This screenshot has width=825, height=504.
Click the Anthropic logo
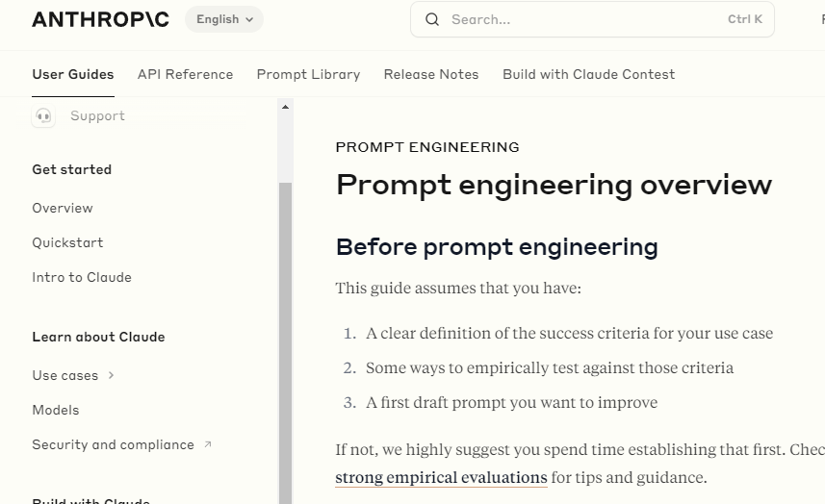pos(100,19)
